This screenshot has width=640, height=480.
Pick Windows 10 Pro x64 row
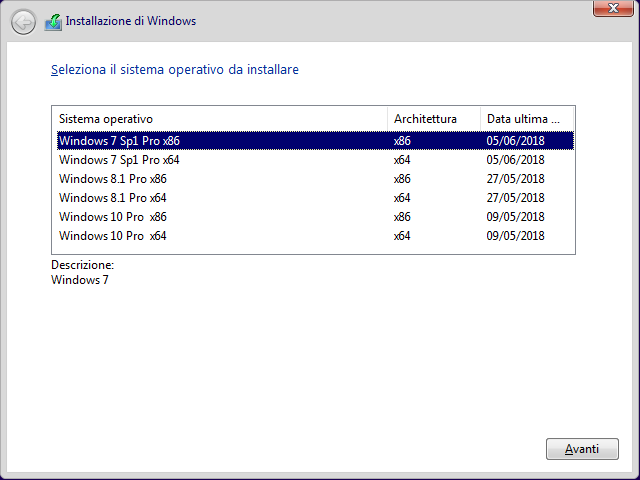pos(315,236)
